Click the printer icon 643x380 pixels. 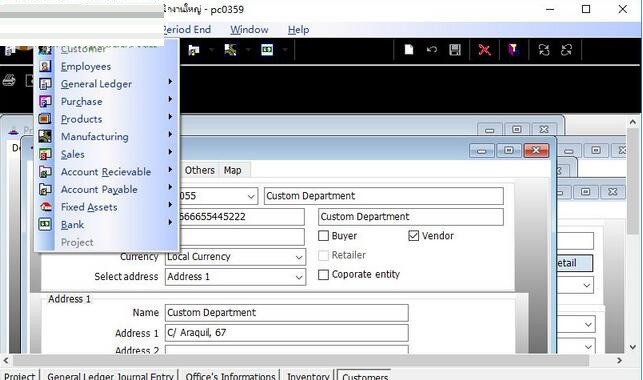tap(9, 80)
